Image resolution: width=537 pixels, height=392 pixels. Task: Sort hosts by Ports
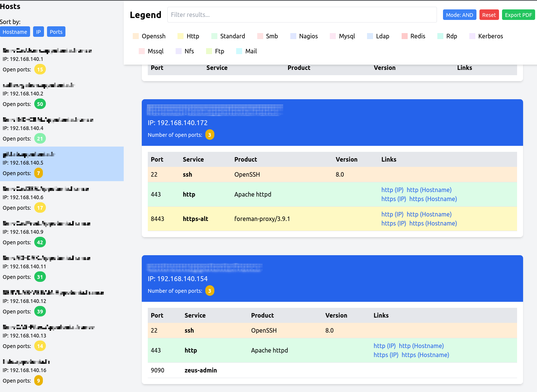tap(56, 32)
